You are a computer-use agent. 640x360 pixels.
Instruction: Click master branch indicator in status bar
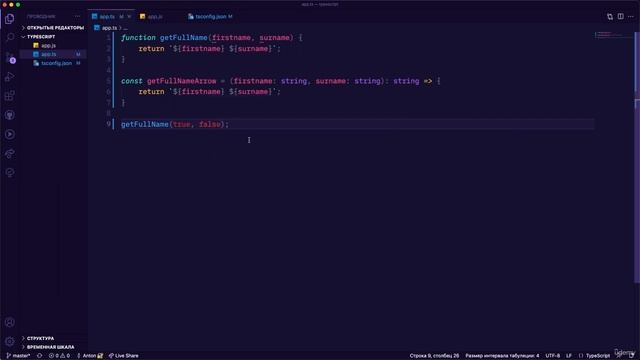coord(18,356)
